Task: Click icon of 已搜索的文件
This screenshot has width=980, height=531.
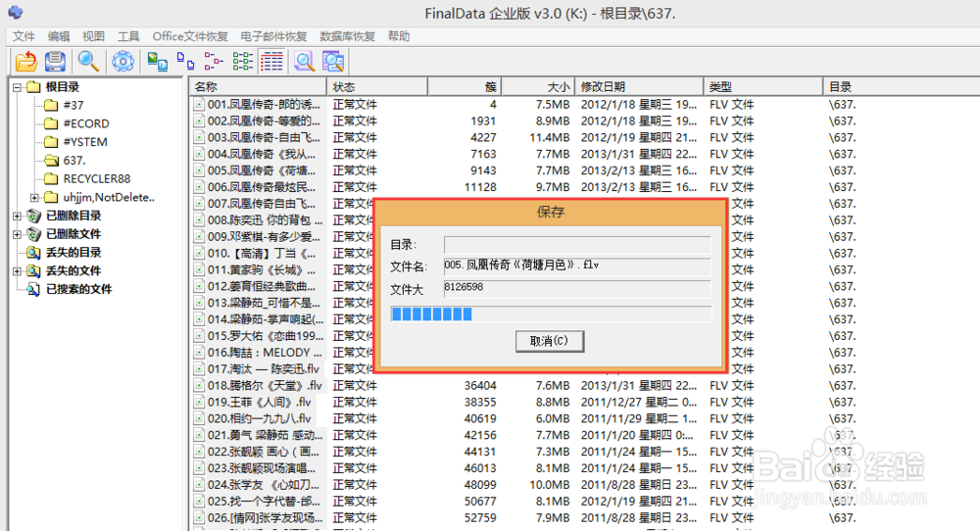Action: 33,289
